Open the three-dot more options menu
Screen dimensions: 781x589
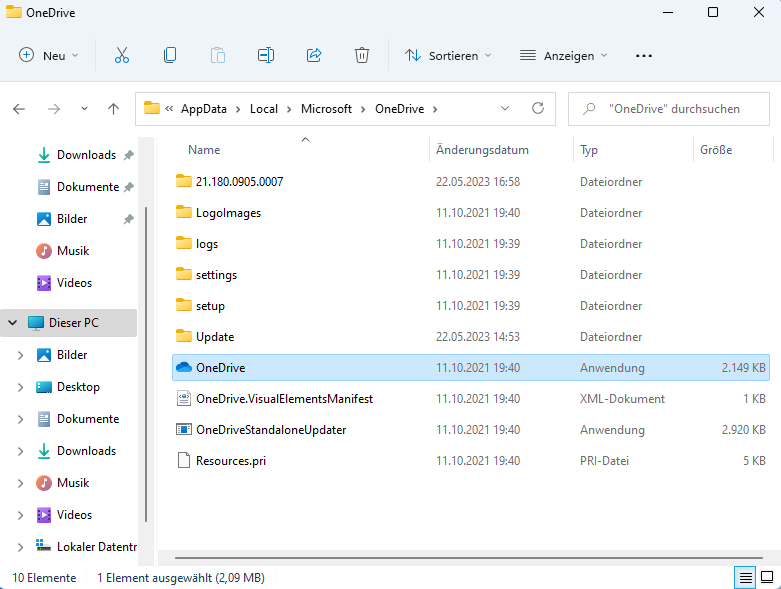(x=644, y=56)
